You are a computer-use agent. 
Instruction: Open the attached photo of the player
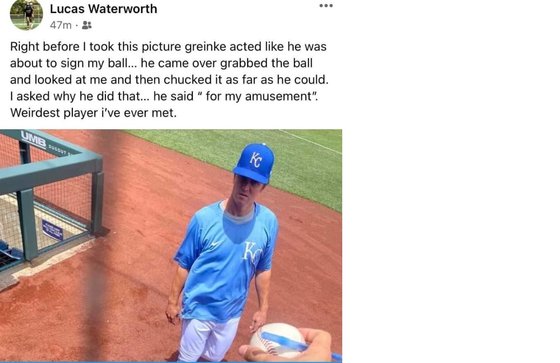[171, 246]
